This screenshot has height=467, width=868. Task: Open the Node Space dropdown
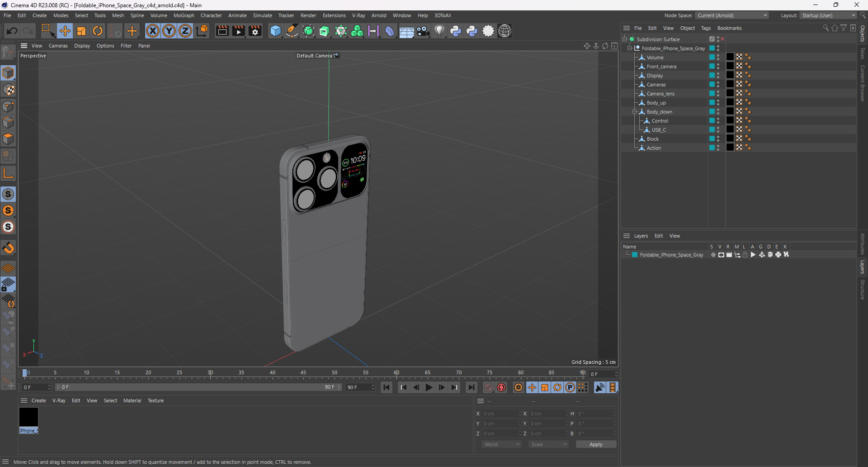(x=732, y=15)
